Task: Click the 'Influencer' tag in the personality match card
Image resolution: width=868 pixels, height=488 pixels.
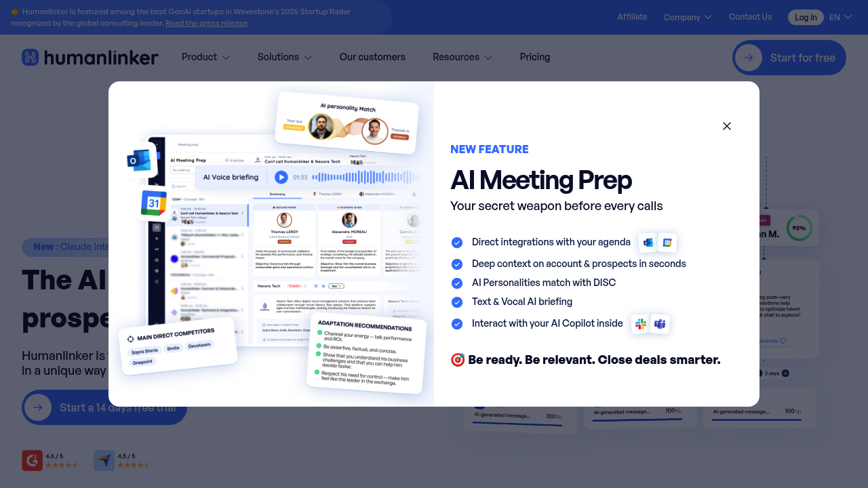Action: pyautogui.click(x=294, y=127)
